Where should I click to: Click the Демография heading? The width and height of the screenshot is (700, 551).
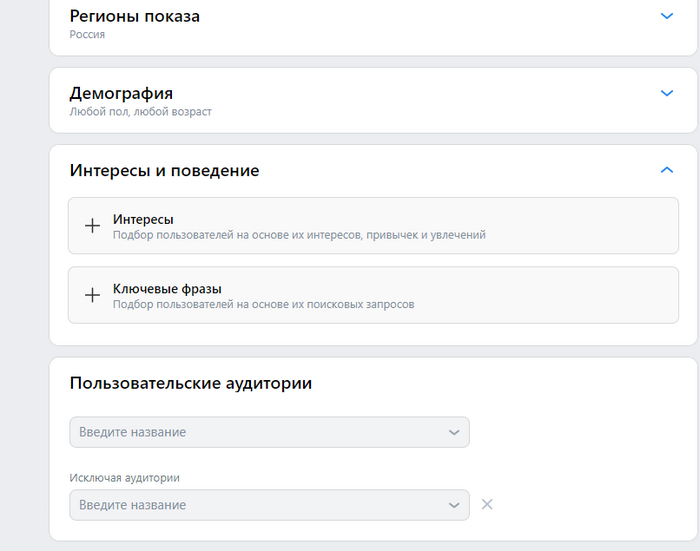click(x=121, y=93)
